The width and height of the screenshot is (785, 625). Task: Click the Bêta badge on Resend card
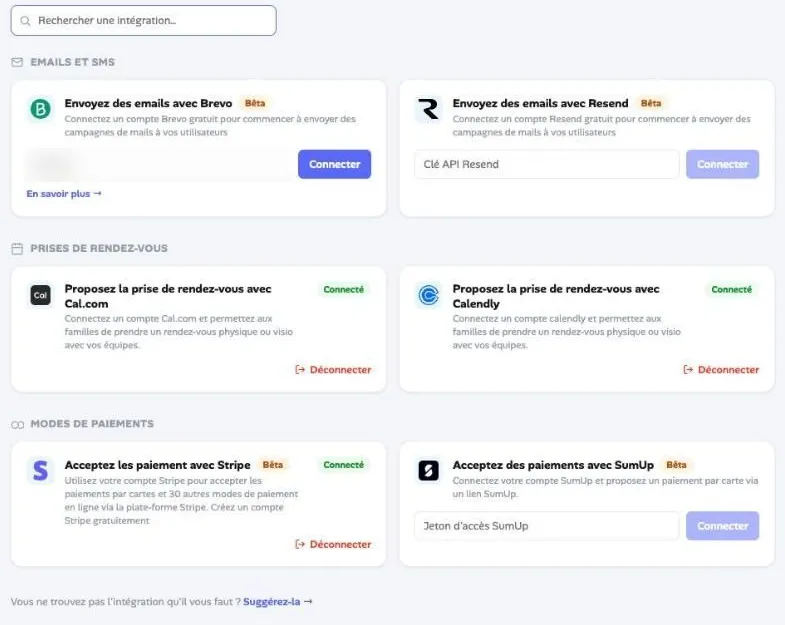[x=651, y=103]
